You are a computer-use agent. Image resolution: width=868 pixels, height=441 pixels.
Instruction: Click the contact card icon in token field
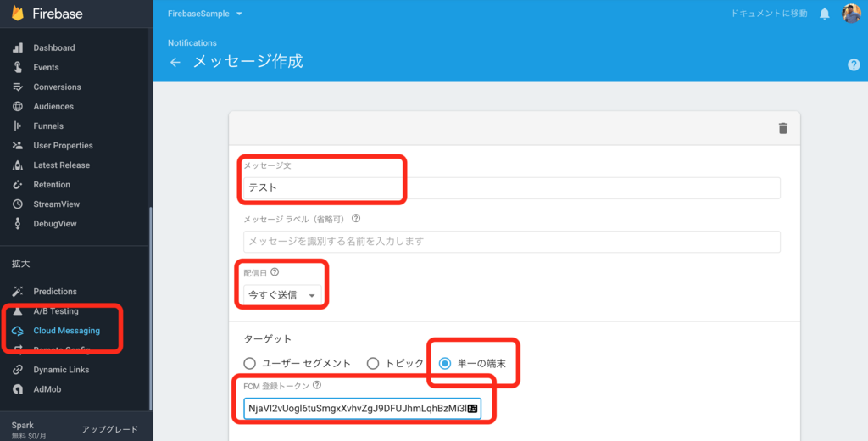(472, 409)
